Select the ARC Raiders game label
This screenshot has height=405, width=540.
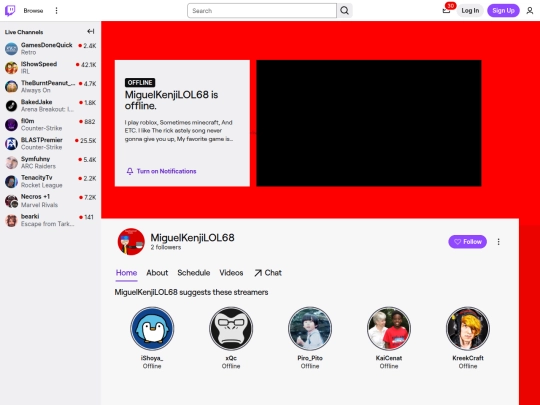point(38,166)
